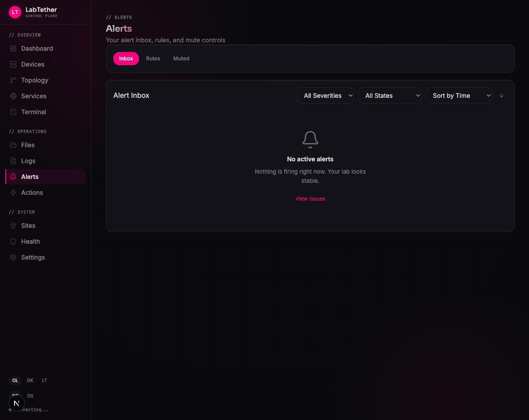
Task: Click the green connection status dot
Action: [10, 410]
